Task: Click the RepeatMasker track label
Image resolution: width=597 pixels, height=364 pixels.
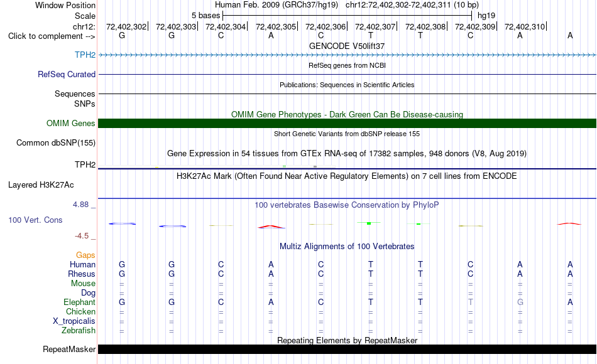Action: (x=69, y=349)
